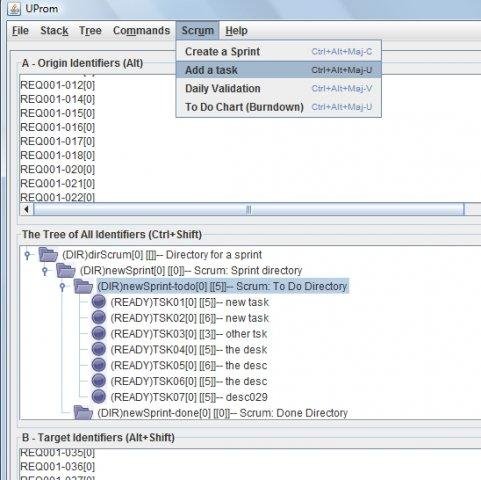
Task: Click the dirScrum folder icon
Action: [x=48, y=255]
